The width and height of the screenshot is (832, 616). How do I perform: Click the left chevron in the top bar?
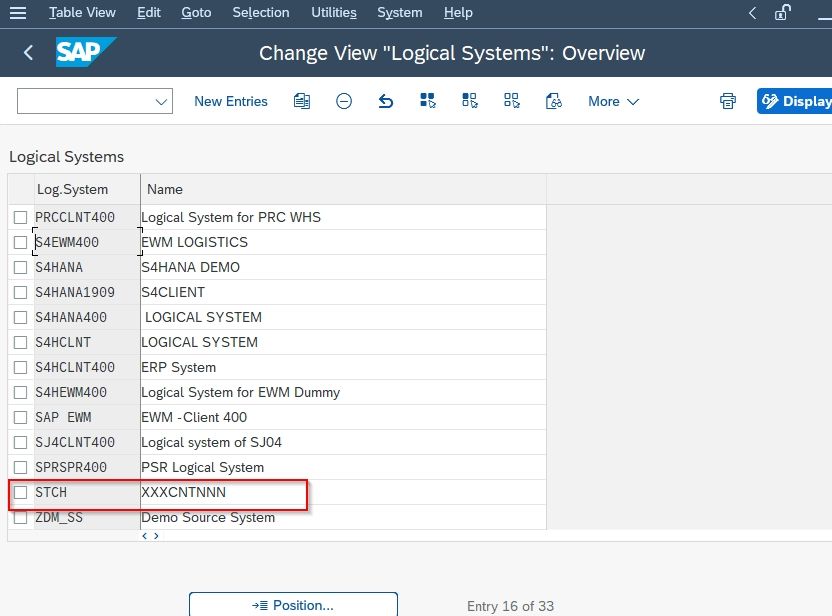(x=752, y=13)
